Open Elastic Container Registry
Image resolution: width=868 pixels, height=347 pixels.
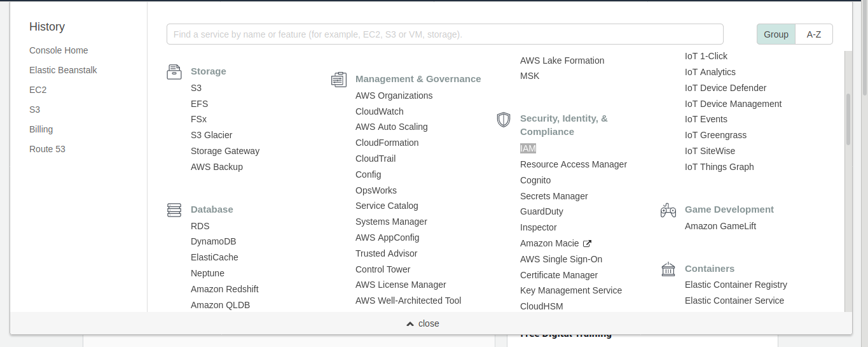[x=736, y=285]
